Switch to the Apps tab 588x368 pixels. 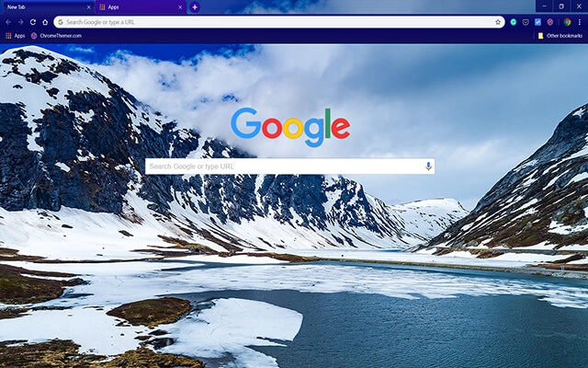(129, 6)
